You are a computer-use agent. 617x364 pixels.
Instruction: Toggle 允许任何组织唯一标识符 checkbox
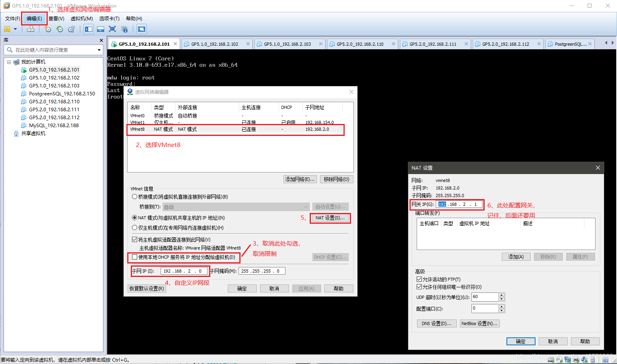coord(419,287)
